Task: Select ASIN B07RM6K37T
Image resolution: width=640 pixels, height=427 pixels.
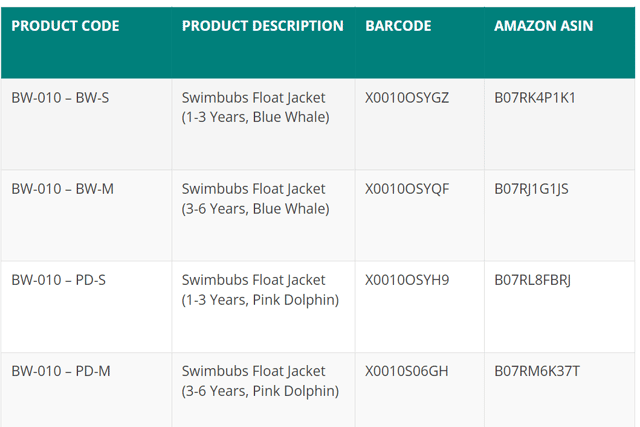Action: (537, 371)
